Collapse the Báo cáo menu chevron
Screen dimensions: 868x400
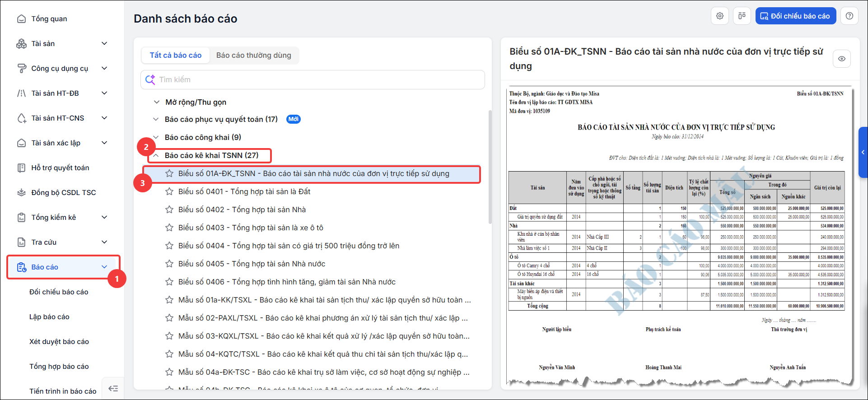coord(104,267)
